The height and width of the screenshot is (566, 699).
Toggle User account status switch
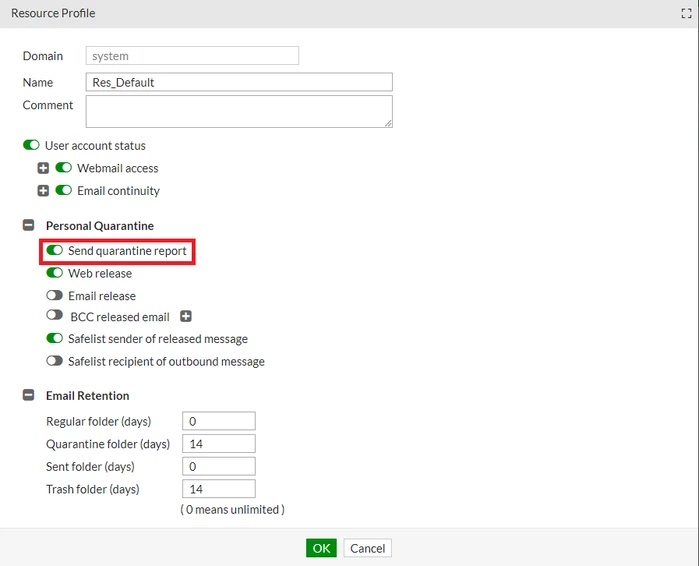click(31, 145)
